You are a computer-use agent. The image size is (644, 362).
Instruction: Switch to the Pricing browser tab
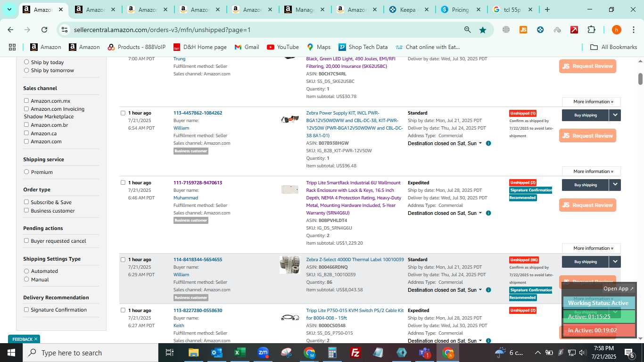pyautogui.click(x=460, y=9)
